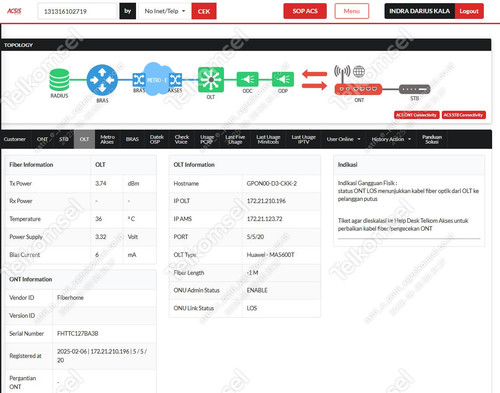Click the Bias Current value 6
This screenshot has height=393, width=500.
[x=97, y=255]
